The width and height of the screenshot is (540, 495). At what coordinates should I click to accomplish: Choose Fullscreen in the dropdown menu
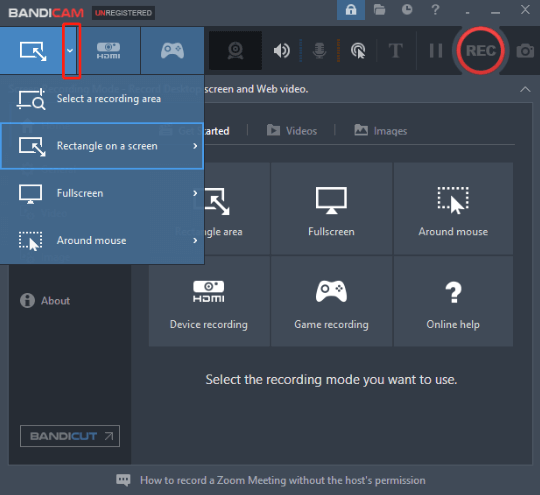coord(102,193)
